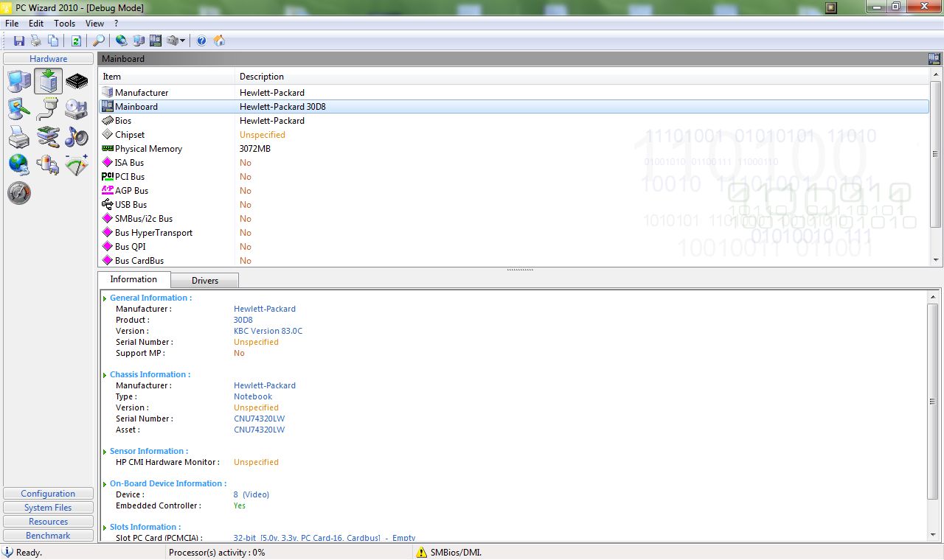Select the Power status battery icon
944x560 pixels.
click(x=47, y=165)
